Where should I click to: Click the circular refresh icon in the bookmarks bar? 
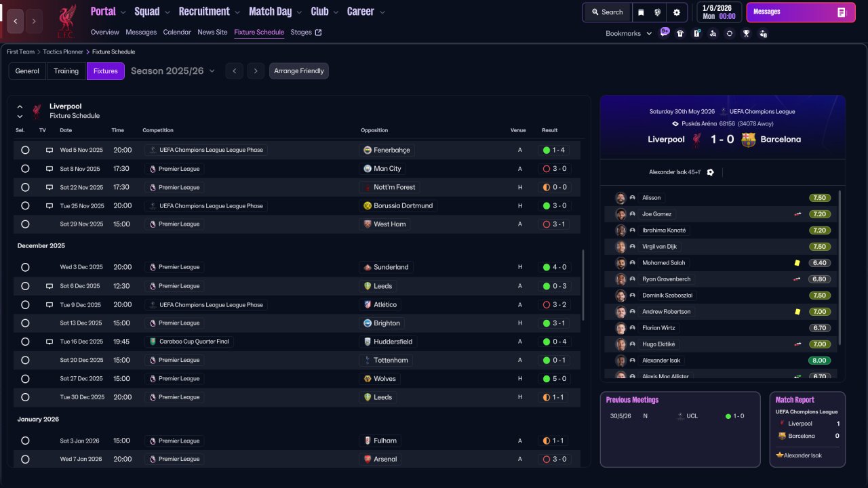point(729,33)
